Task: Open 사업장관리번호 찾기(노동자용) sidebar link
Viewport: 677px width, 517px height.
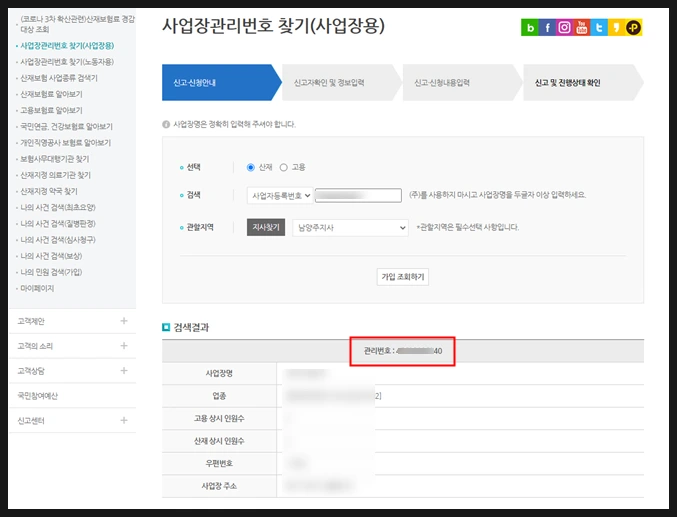Action: [67, 62]
